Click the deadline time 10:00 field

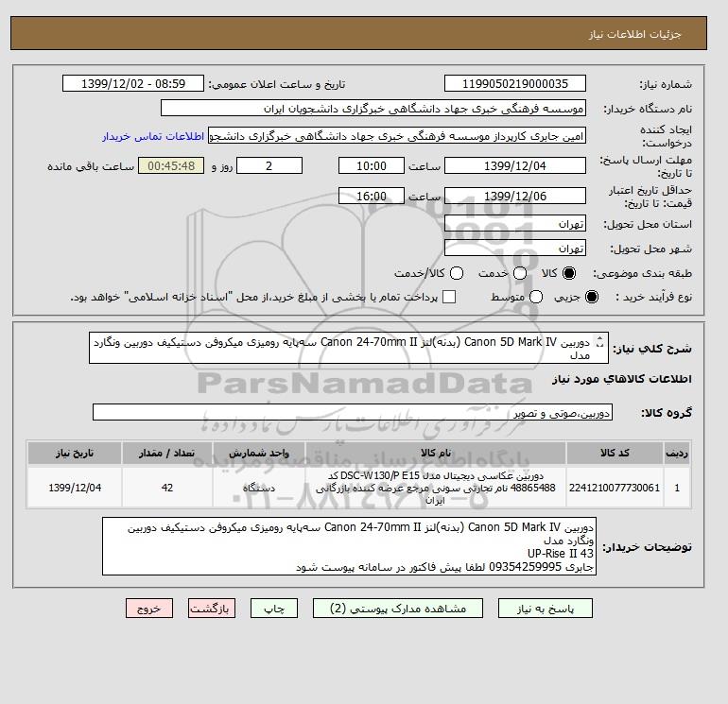(x=372, y=165)
